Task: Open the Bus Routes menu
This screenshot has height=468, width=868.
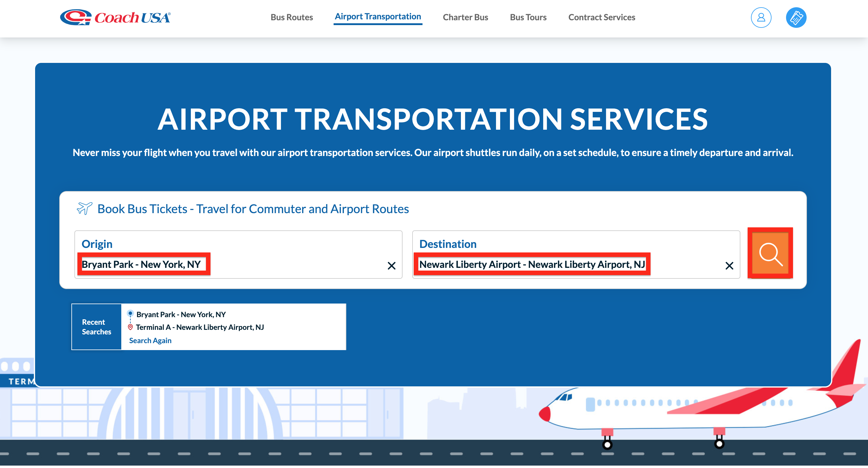Action: [292, 17]
